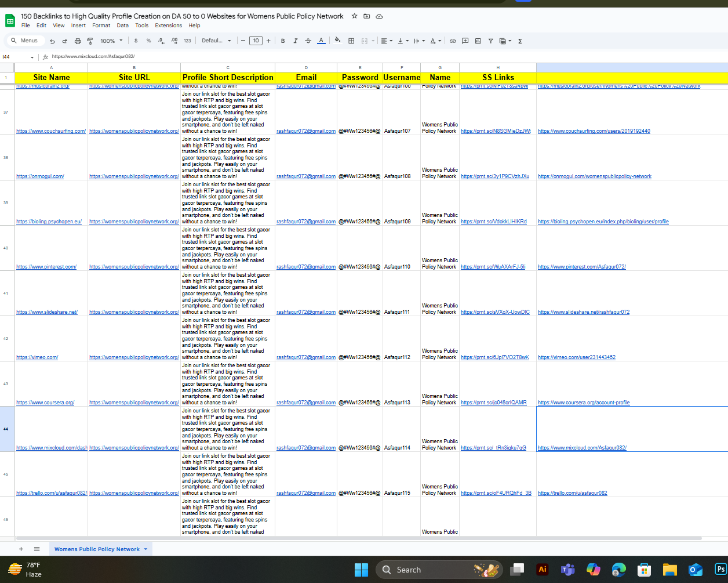Insert a link using the toolbar icon

click(x=452, y=41)
